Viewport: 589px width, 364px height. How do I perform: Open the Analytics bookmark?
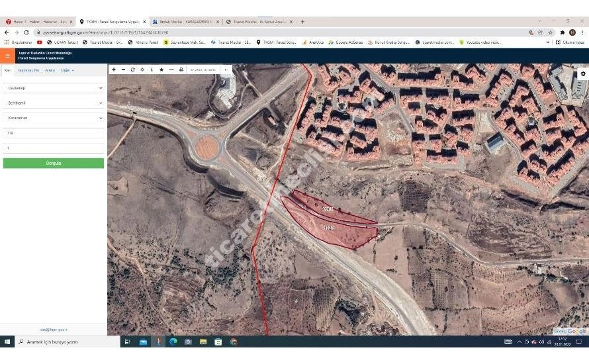313,42
